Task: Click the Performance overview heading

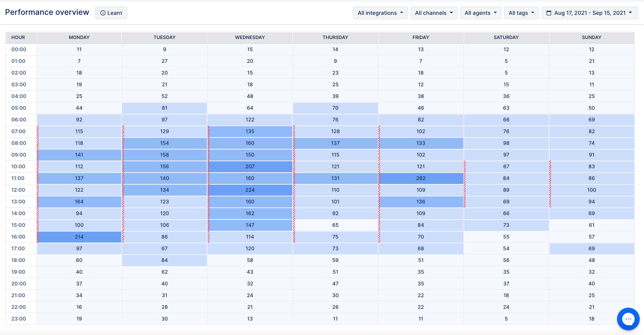Action: (47, 12)
